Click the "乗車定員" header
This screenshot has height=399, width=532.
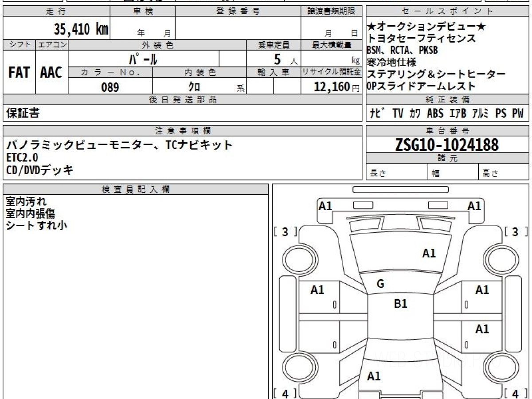click(x=274, y=45)
